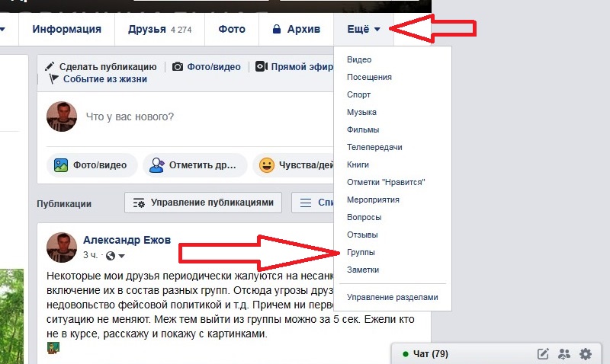Image resolution: width=610 pixels, height=364 pixels.
Task: Open the Управление публикациями button
Action: [203, 203]
